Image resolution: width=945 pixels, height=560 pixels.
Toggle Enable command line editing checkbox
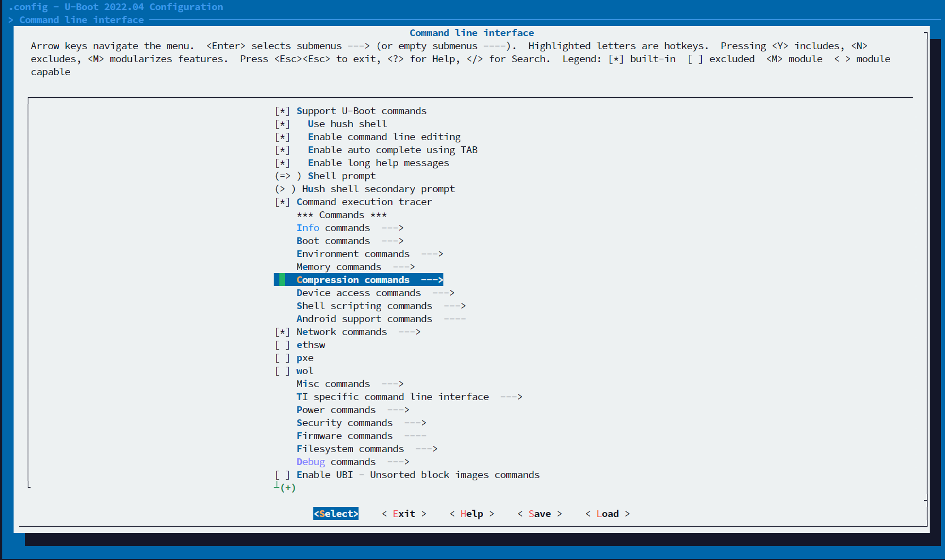pos(282,137)
